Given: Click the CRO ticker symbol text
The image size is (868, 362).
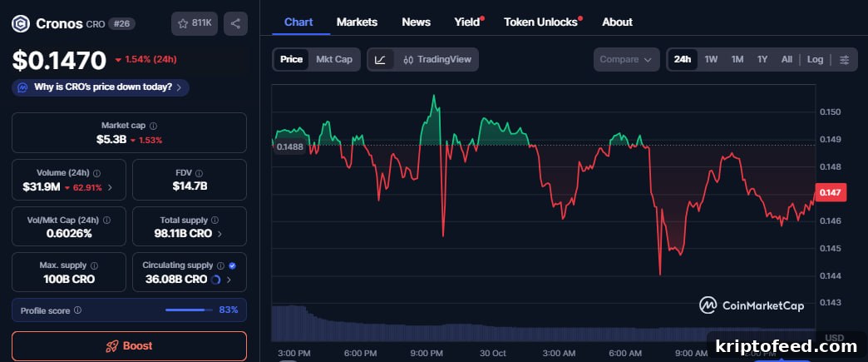Looking at the screenshot, I should pyautogui.click(x=96, y=24).
